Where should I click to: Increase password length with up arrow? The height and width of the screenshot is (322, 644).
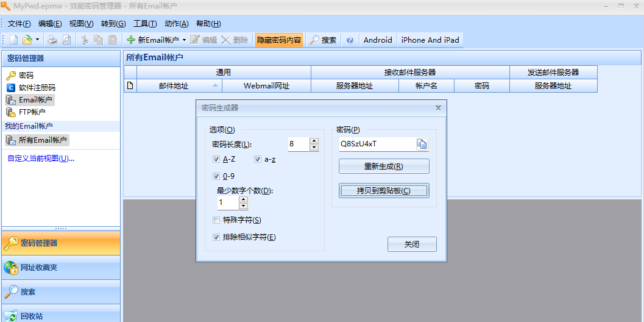(314, 141)
